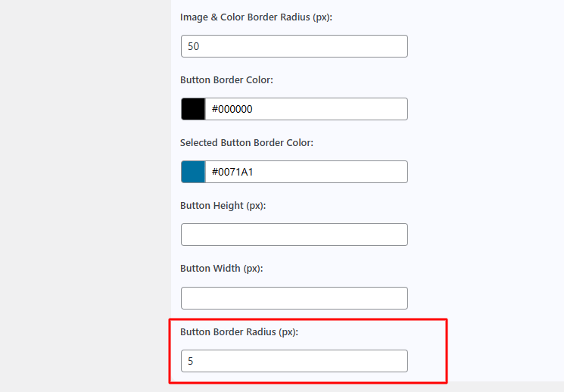The height and width of the screenshot is (392, 564).
Task: Open the blue Selected Button Border Color swatch
Action: pos(193,172)
